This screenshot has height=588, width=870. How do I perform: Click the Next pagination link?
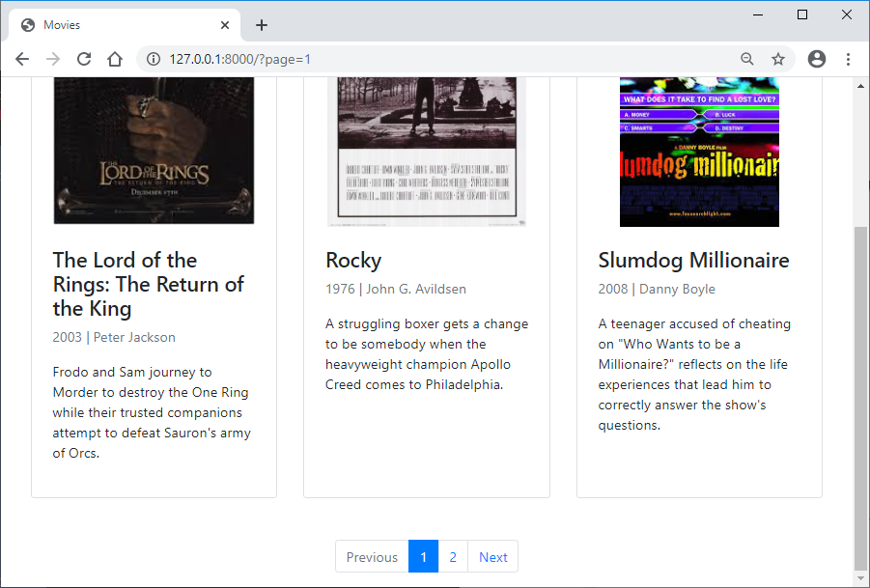492,556
